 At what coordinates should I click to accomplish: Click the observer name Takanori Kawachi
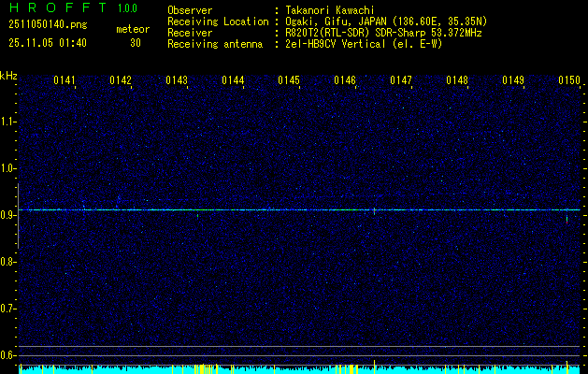click(330, 10)
